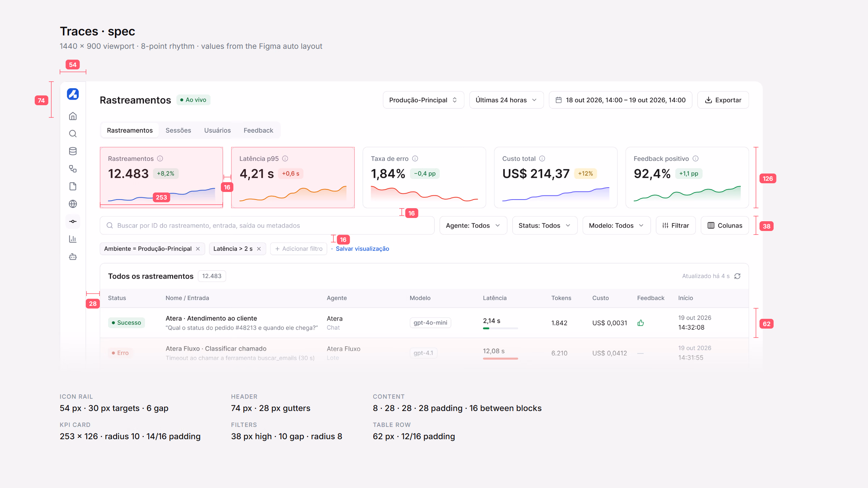Open the Últimas 24 horas dropdown

[x=506, y=100]
